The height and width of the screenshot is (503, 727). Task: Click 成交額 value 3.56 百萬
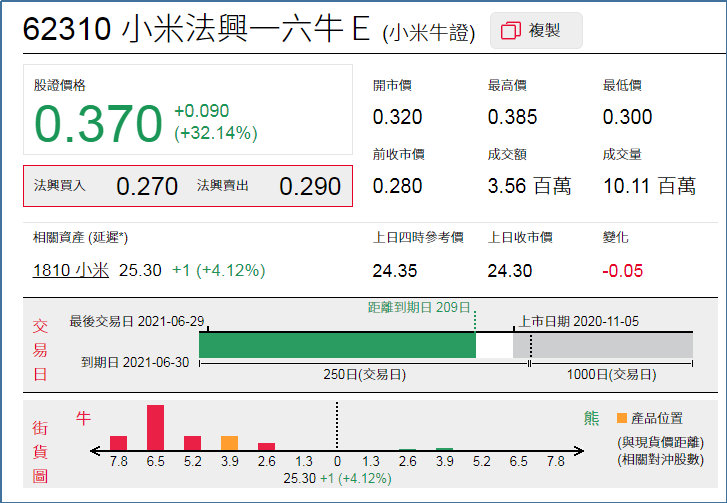tap(529, 186)
